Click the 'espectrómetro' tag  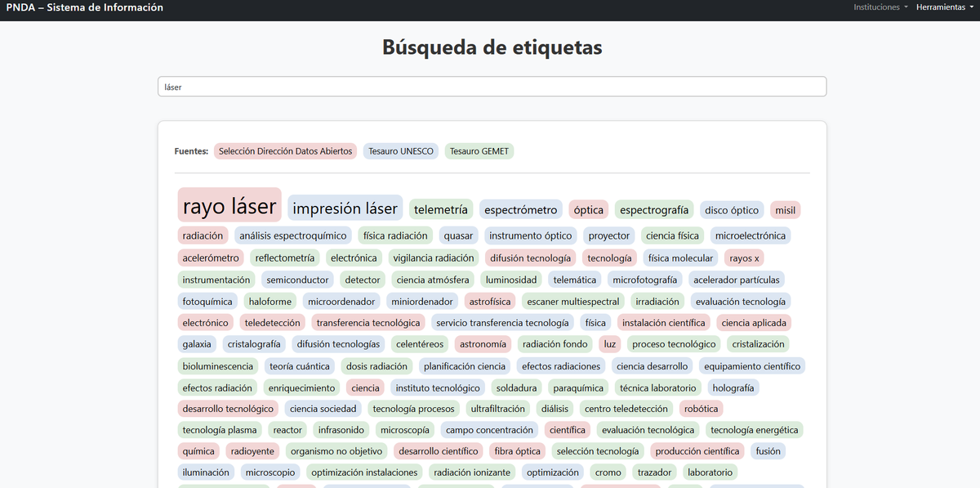point(521,210)
